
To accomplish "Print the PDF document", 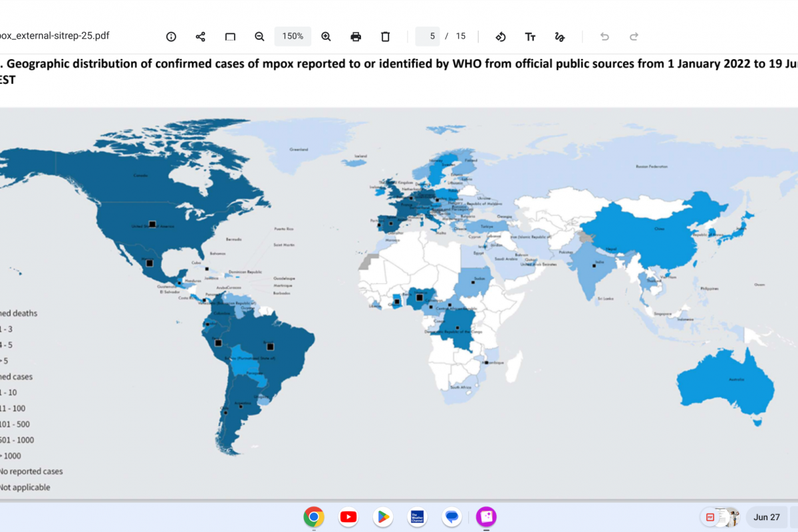I will (356, 37).
